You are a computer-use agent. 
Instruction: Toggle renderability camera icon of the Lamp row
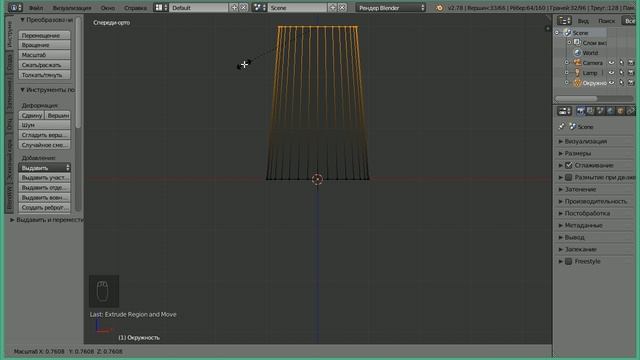click(x=631, y=73)
